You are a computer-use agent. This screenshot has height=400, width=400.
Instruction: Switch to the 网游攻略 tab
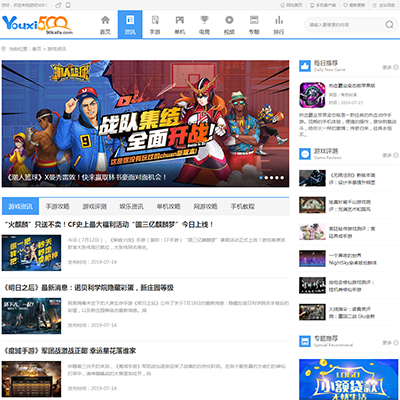pos(206,207)
